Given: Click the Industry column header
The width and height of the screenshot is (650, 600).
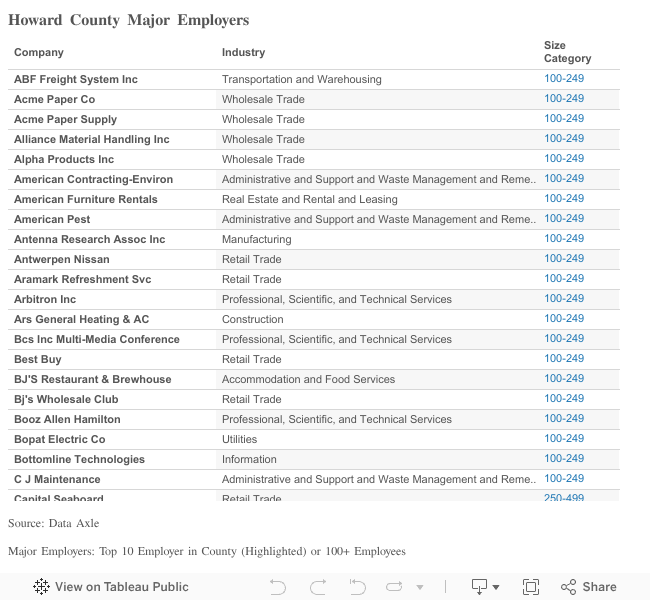Looking at the screenshot, I should [x=243, y=52].
